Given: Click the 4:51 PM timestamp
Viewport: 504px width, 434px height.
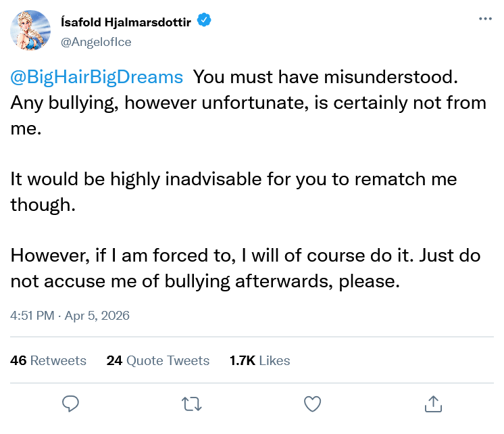Looking at the screenshot, I should pyautogui.click(x=34, y=316).
